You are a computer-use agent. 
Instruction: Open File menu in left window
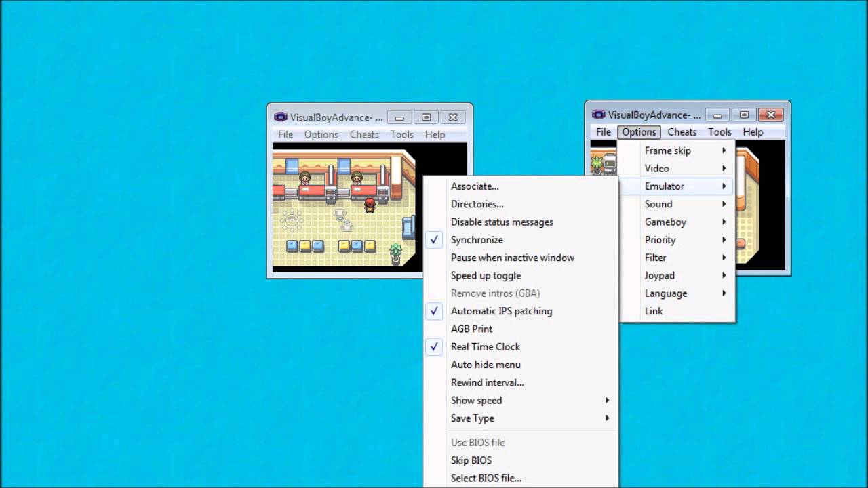[285, 134]
